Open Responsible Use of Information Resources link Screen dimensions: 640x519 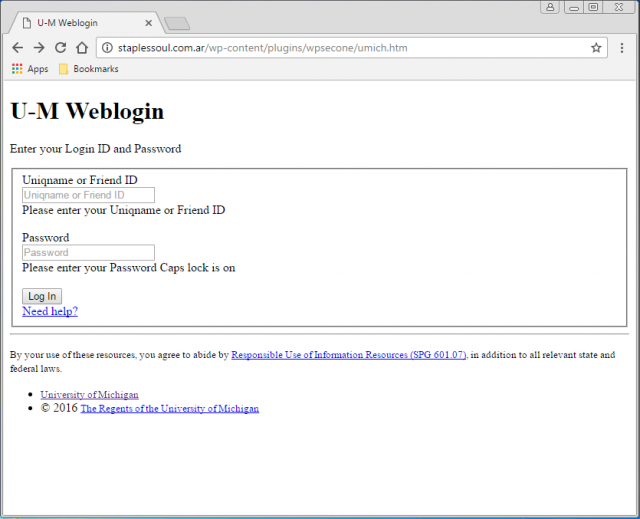(x=349, y=355)
